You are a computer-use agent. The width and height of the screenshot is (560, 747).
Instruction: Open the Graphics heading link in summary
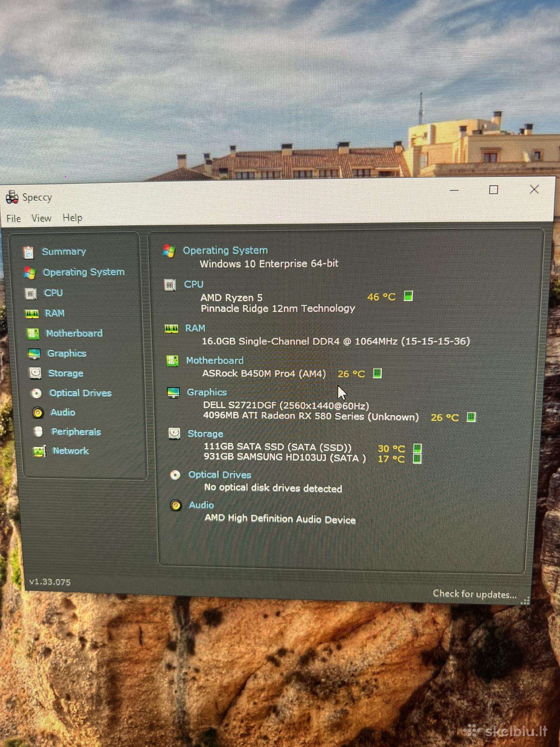tap(207, 392)
